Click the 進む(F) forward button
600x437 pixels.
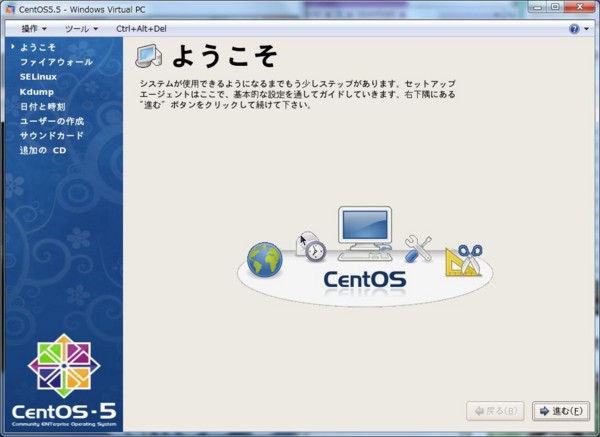[x=561, y=411]
